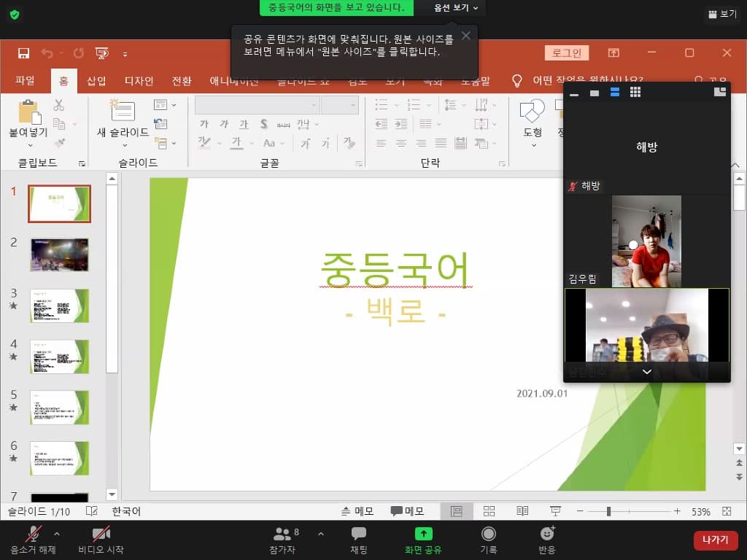Toggle Underline formatting
747x560 pixels.
(244, 124)
